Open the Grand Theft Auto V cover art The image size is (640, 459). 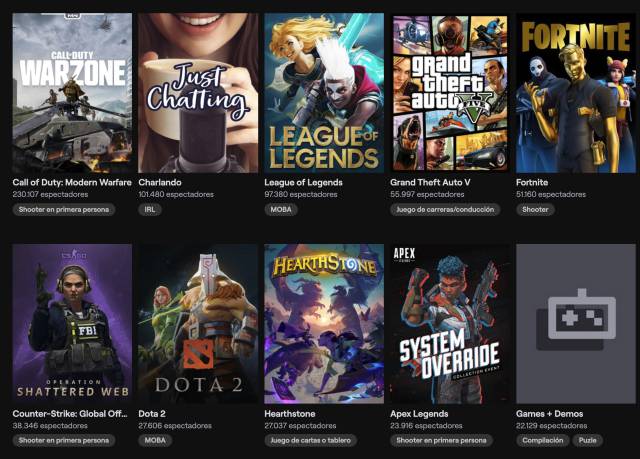[x=450, y=93]
